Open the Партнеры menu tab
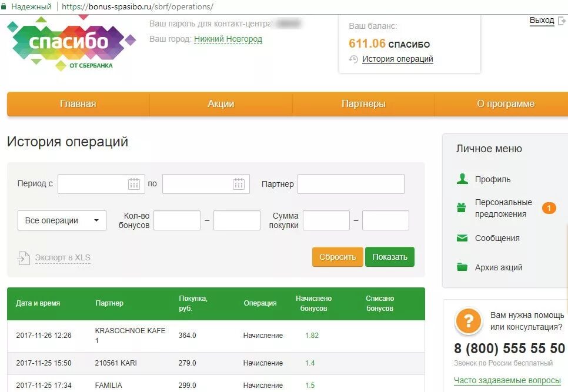Viewport: 568px width, 392px height. 363,104
